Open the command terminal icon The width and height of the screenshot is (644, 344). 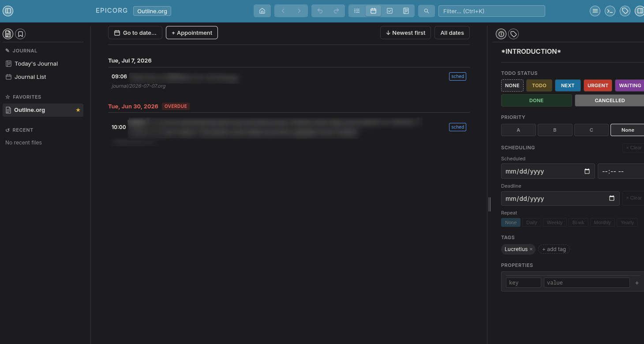(x=610, y=11)
